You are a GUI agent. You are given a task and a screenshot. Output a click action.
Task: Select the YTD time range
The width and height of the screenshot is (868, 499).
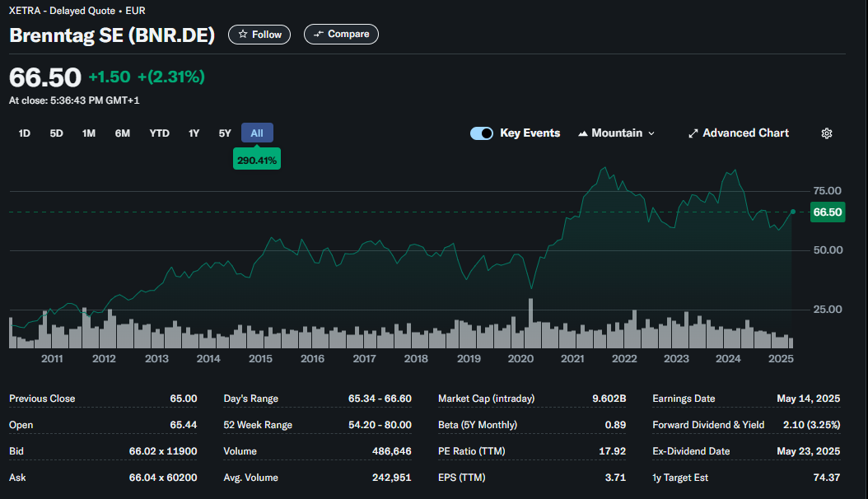coord(160,133)
